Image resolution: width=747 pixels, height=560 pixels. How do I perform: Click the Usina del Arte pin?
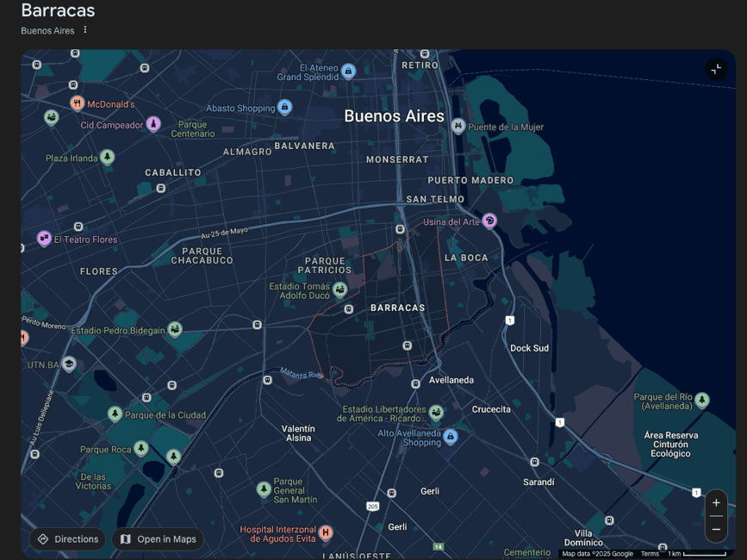point(489,221)
